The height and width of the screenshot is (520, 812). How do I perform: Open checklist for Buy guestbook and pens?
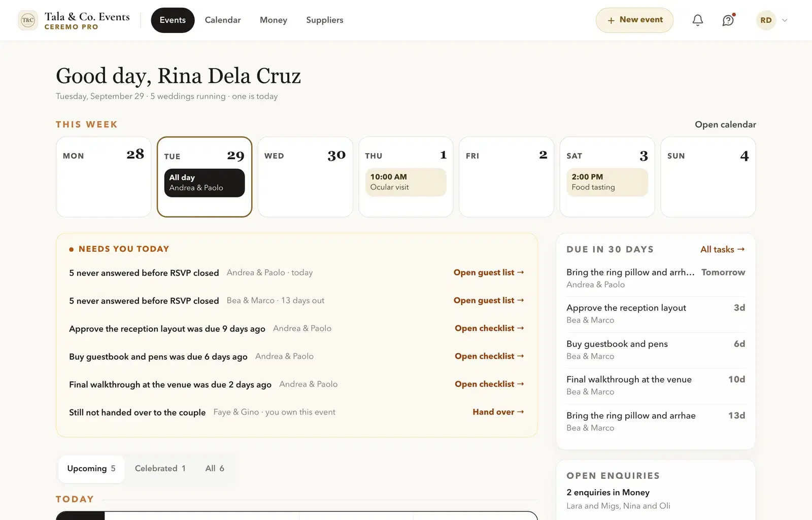pyautogui.click(x=489, y=356)
